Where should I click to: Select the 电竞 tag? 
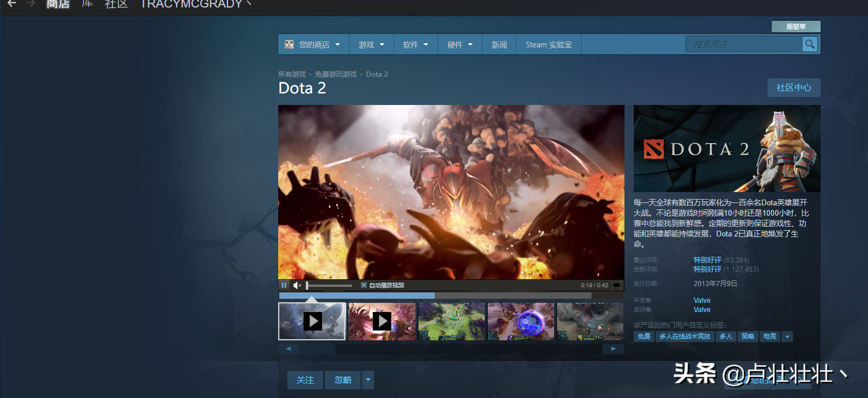click(x=770, y=336)
